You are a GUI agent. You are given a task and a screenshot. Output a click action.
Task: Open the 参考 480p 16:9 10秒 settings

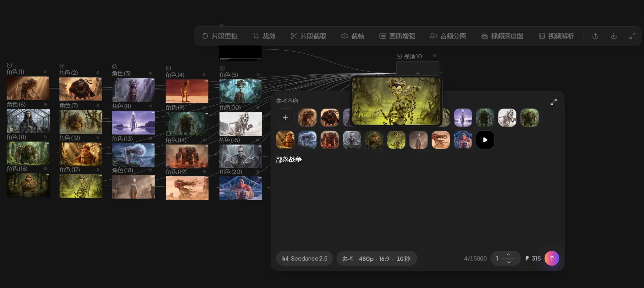click(x=377, y=258)
